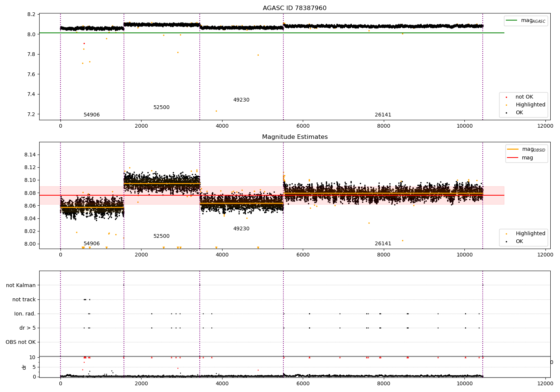Image resolution: width=560 pixels, height=392 pixels.
Task: Click OBSID label 52500 in Magnitude Estimates plot
Action: click(161, 236)
